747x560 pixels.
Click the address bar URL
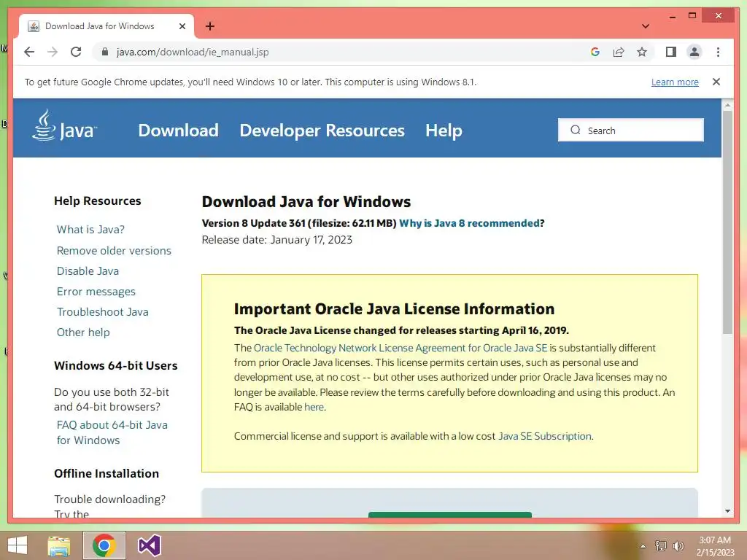[x=193, y=52]
